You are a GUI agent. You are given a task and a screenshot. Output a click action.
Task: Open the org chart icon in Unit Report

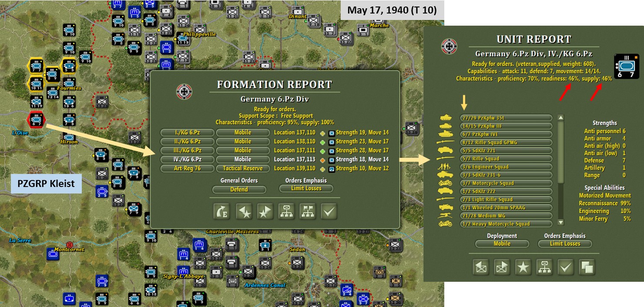tap(544, 267)
